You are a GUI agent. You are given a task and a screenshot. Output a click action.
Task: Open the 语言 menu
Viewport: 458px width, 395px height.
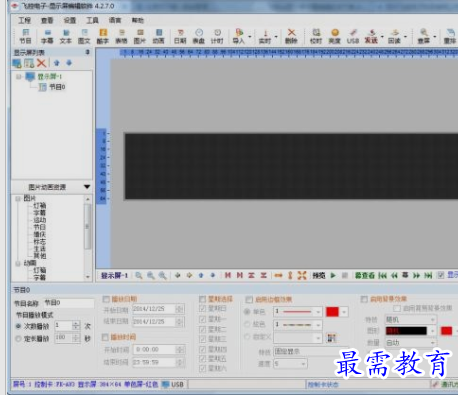click(x=115, y=20)
